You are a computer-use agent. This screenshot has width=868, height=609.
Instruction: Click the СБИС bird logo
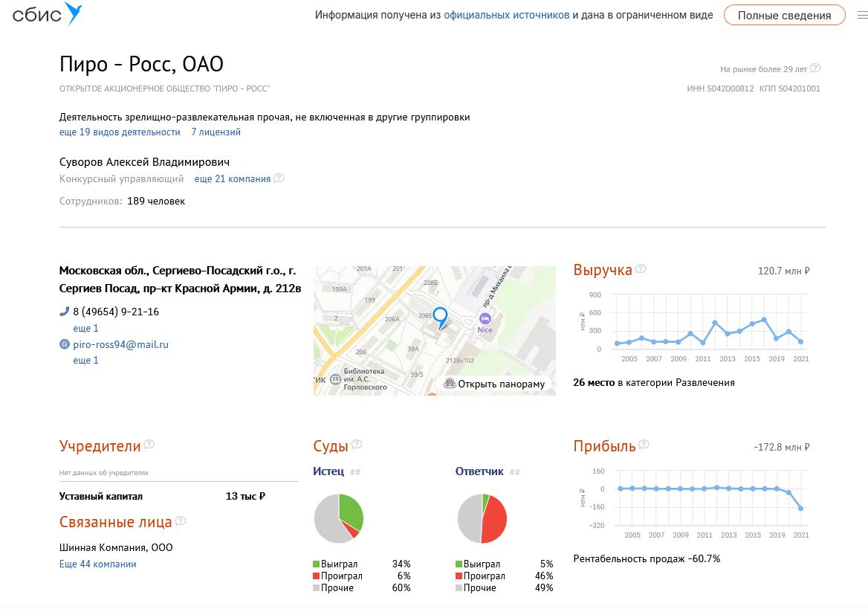coord(47,14)
